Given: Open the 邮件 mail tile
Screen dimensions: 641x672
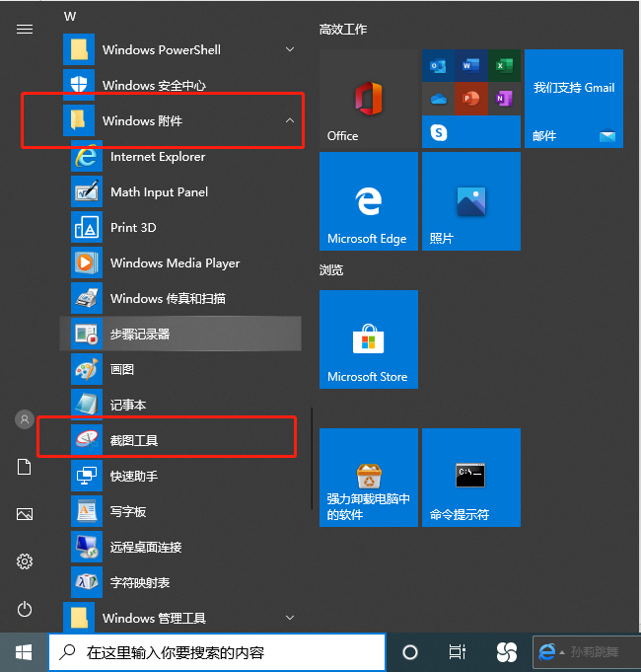Looking at the screenshot, I should pos(574,99).
